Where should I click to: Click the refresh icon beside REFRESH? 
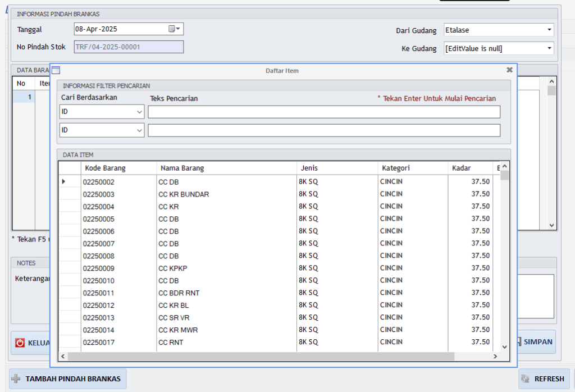coord(525,379)
